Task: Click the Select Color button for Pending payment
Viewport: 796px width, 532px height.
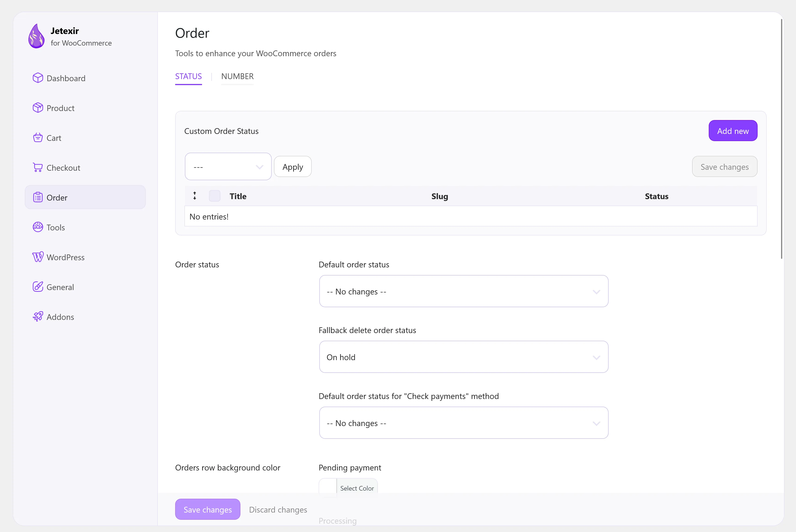Action: [x=357, y=488]
